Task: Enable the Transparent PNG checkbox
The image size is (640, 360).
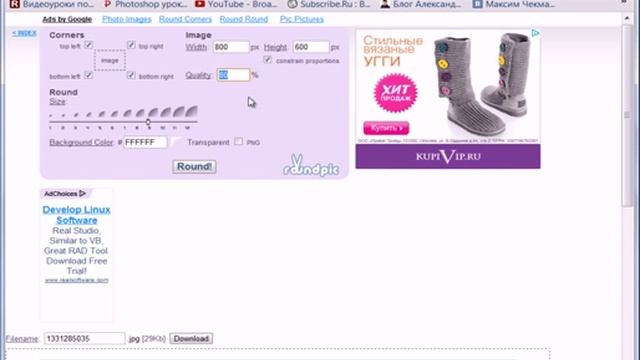Action: (238, 142)
